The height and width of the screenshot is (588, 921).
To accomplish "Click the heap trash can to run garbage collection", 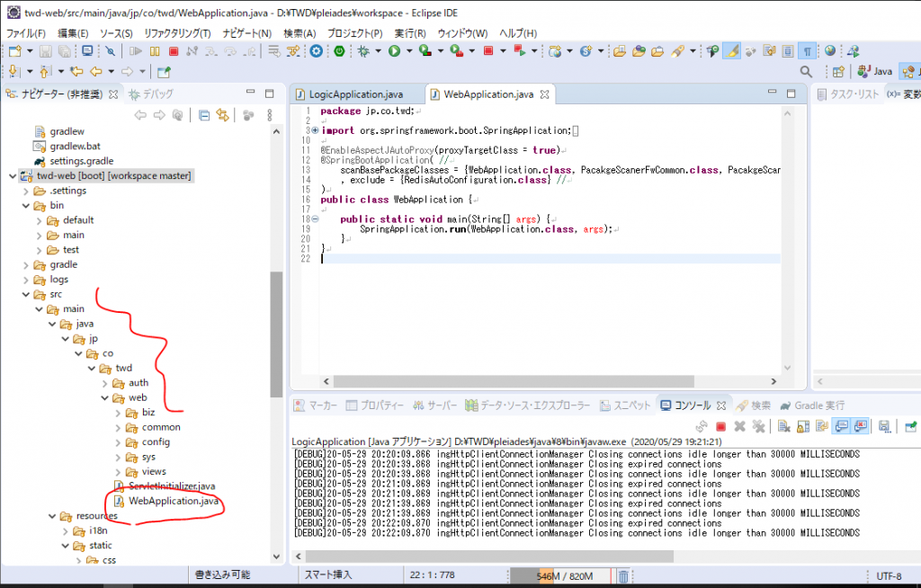I will click(x=623, y=575).
